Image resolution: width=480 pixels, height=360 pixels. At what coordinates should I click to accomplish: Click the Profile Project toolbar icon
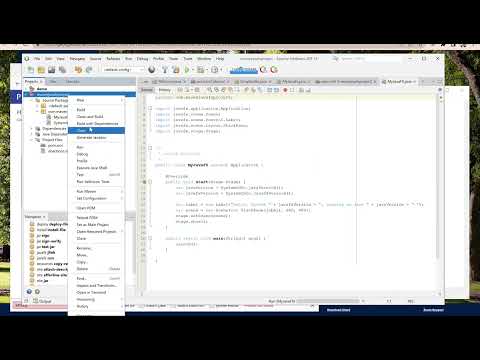coord(215,70)
